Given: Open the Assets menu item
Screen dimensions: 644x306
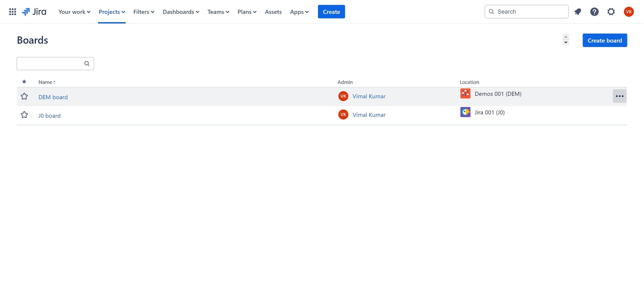Looking at the screenshot, I should coord(273,12).
